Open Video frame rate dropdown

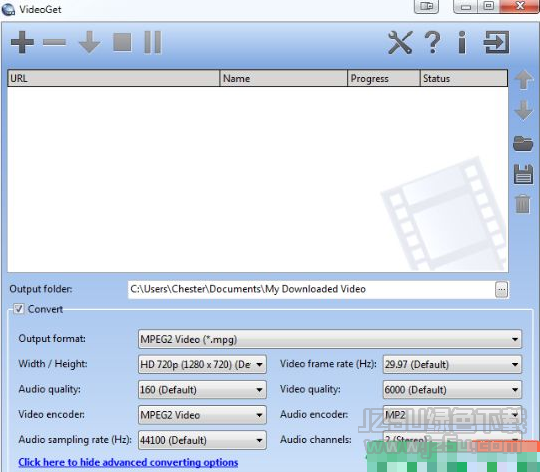(452, 364)
